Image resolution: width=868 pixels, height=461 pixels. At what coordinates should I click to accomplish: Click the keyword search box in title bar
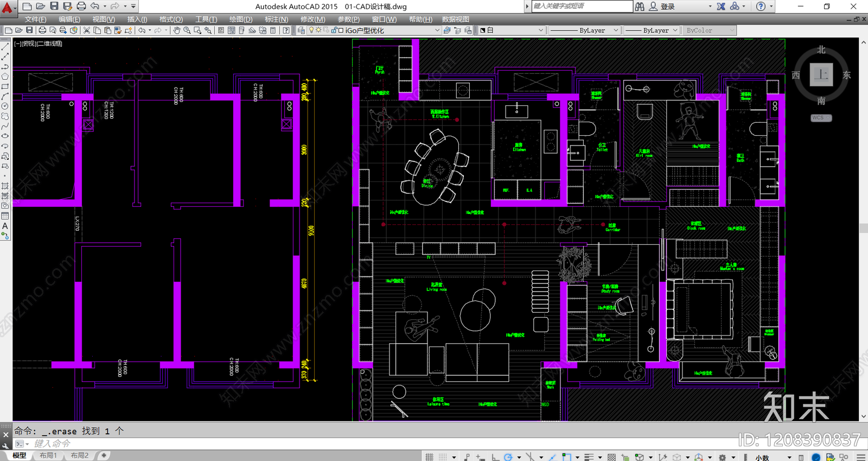[582, 6]
